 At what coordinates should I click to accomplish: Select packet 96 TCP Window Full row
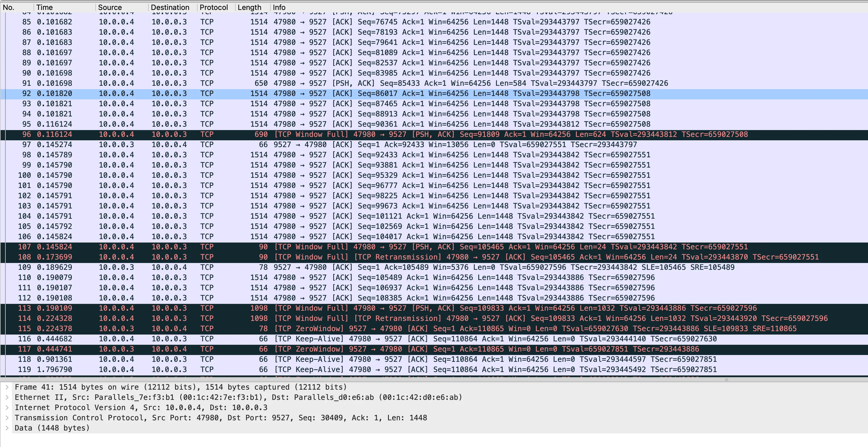pyautogui.click(x=337, y=134)
